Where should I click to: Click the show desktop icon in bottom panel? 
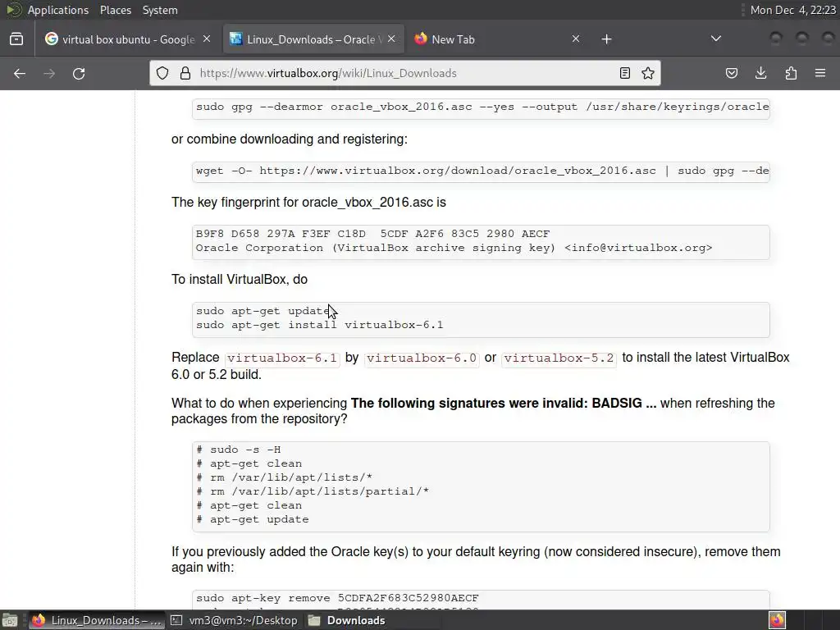point(10,620)
